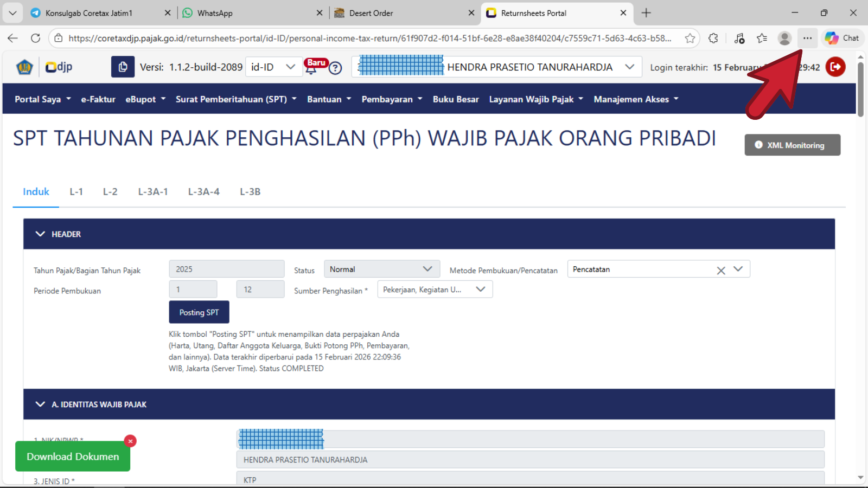Dismiss Download Dokumen with red x badge
This screenshot has width=868, height=488.
pyautogui.click(x=130, y=441)
